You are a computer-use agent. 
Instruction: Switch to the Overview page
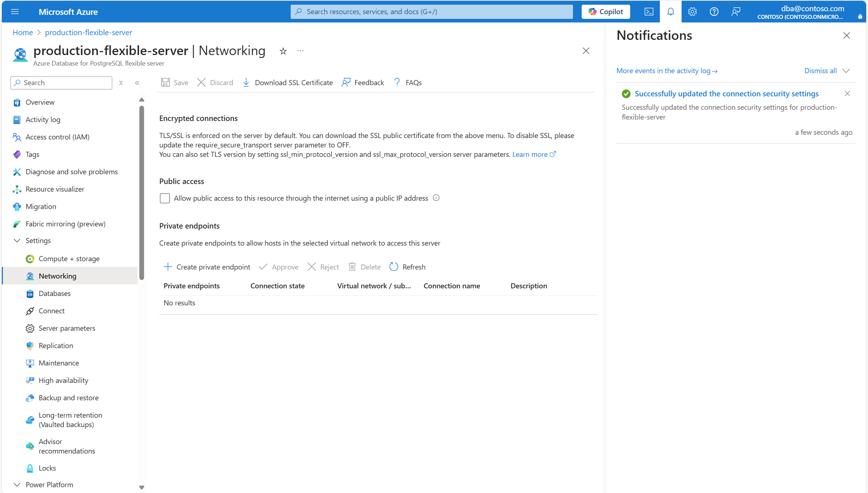(x=40, y=102)
